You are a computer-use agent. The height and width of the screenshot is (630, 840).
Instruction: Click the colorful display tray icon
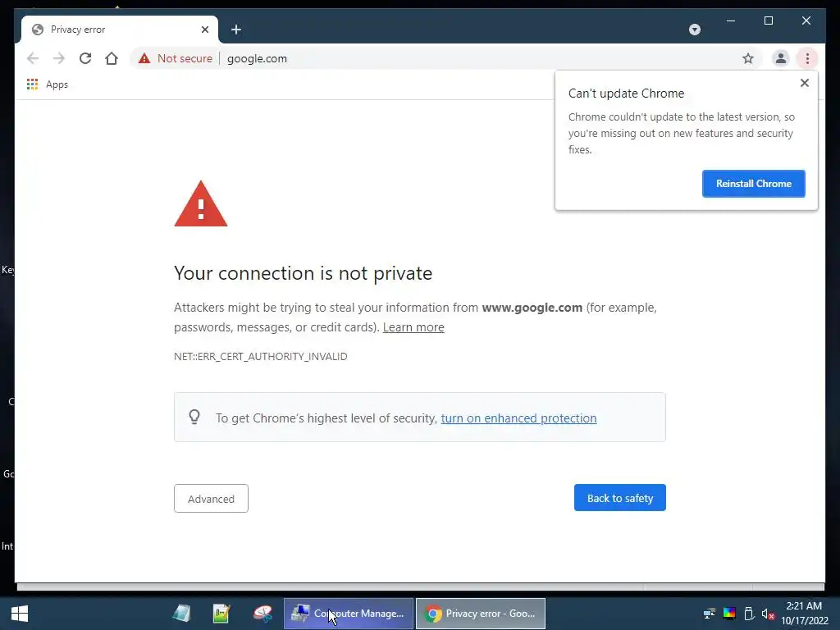tap(729, 614)
